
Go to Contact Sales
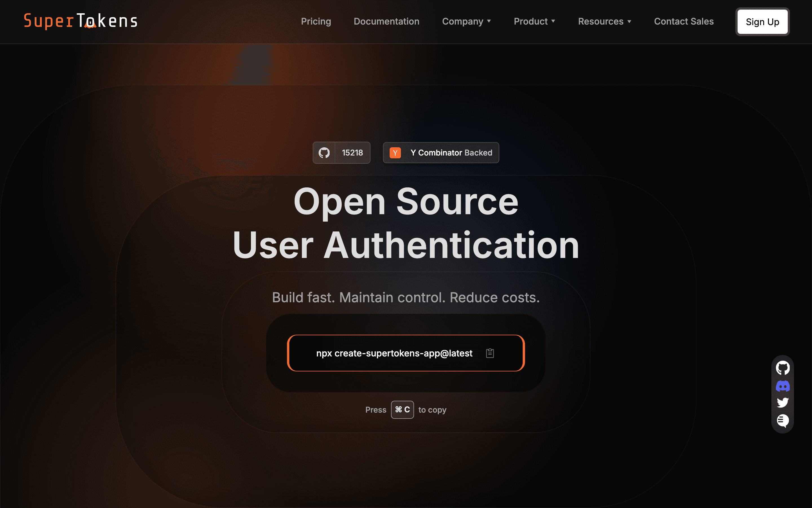click(x=683, y=21)
